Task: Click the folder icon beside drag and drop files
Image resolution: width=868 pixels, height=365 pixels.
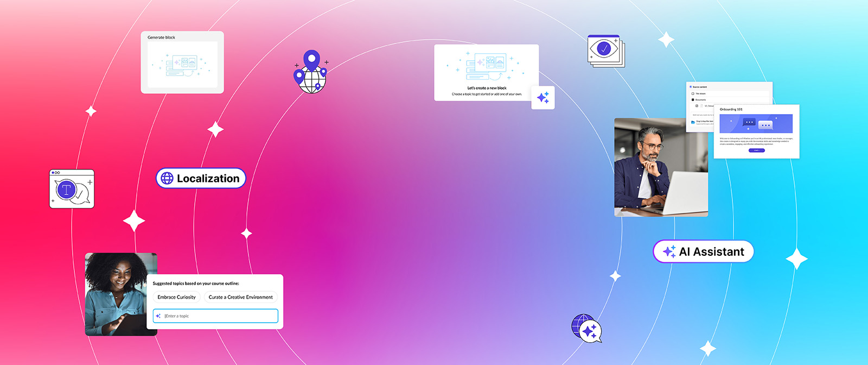Action: (693, 122)
